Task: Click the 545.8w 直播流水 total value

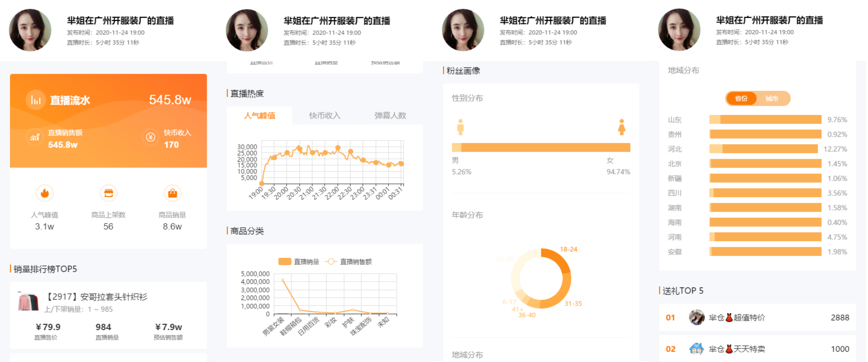Action: 170,100
